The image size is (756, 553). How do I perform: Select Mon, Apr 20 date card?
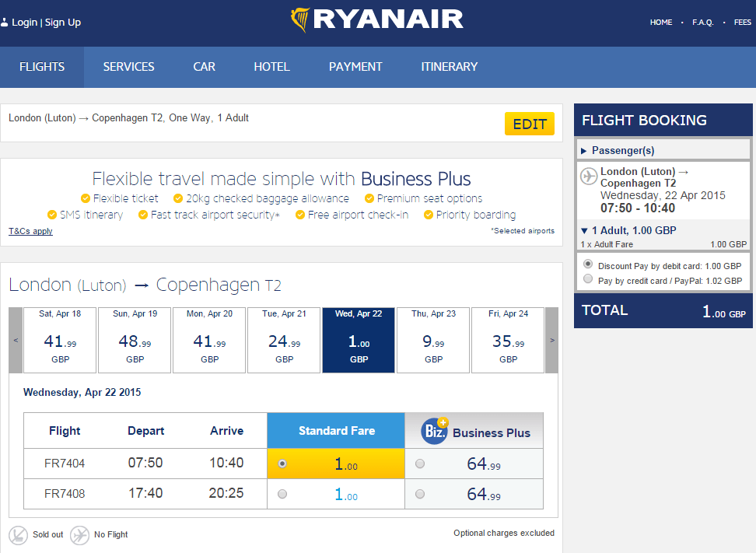coord(209,341)
